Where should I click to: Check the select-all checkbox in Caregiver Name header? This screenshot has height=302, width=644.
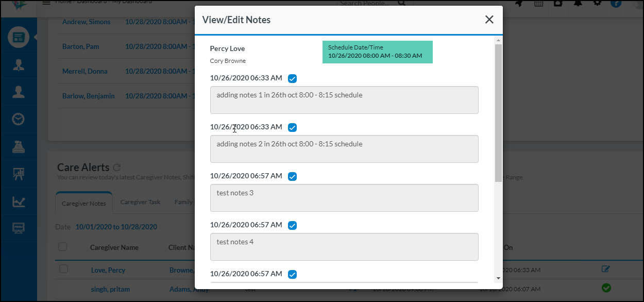pyautogui.click(x=63, y=247)
